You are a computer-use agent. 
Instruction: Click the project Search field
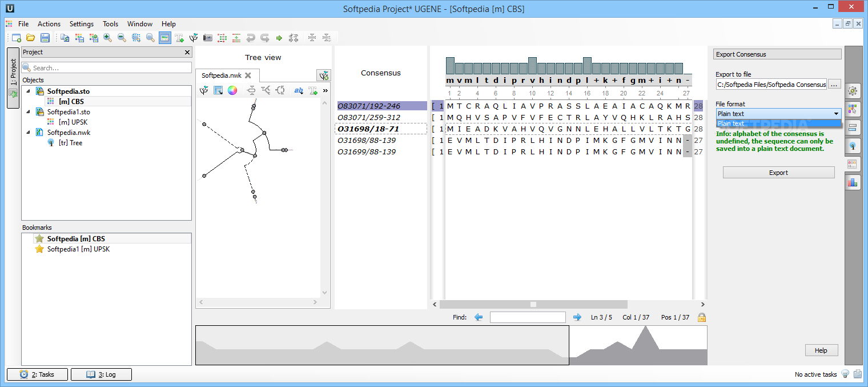click(x=107, y=67)
